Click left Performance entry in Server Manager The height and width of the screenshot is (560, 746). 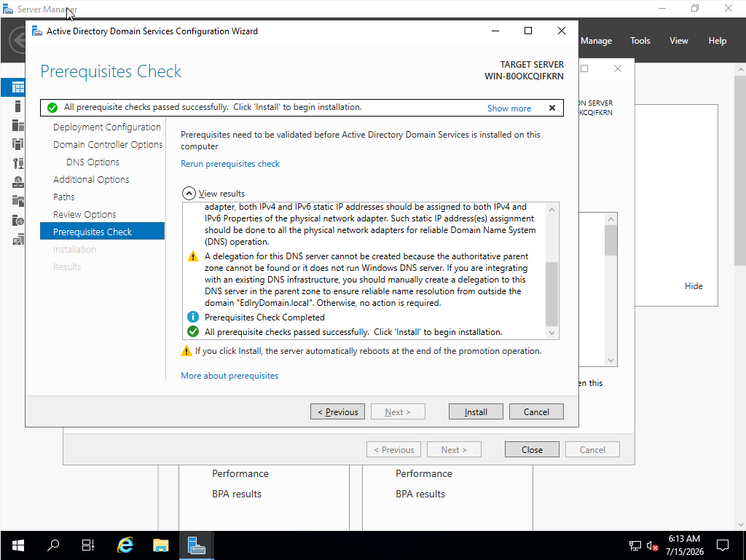pyautogui.click(x=240, y=473)
